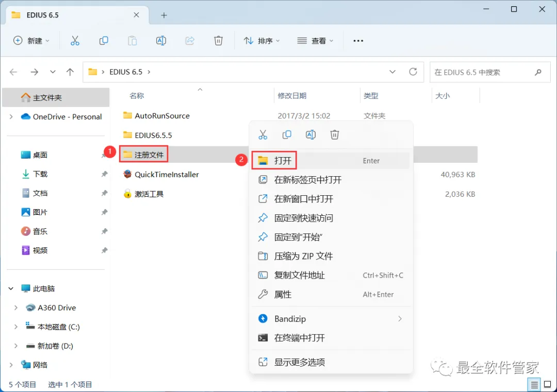The height and width of the screenshot is (392, 557).
Task: Click the Delete trash icon in toolbar
Action: tap(219, 41)
